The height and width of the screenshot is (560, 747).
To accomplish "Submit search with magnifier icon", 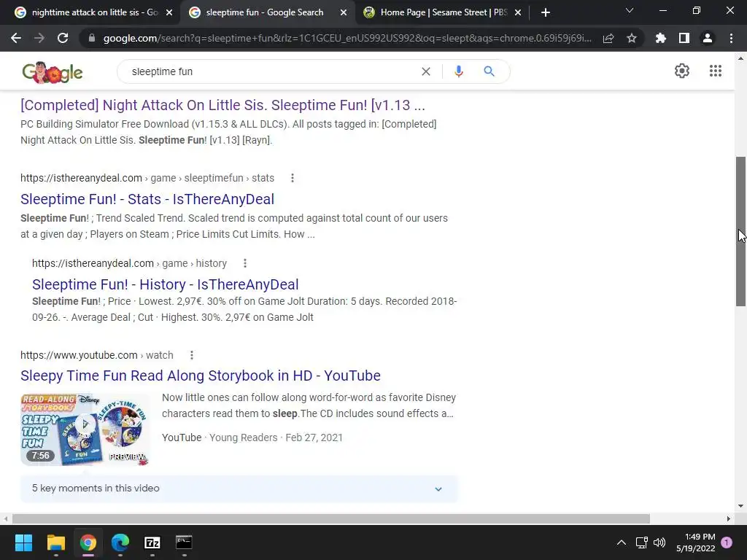I will click(x=489, y=71).
